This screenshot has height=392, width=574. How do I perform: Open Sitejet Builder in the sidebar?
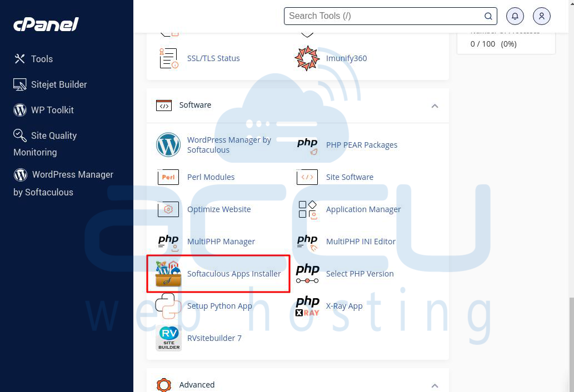[x=50, y=84]
